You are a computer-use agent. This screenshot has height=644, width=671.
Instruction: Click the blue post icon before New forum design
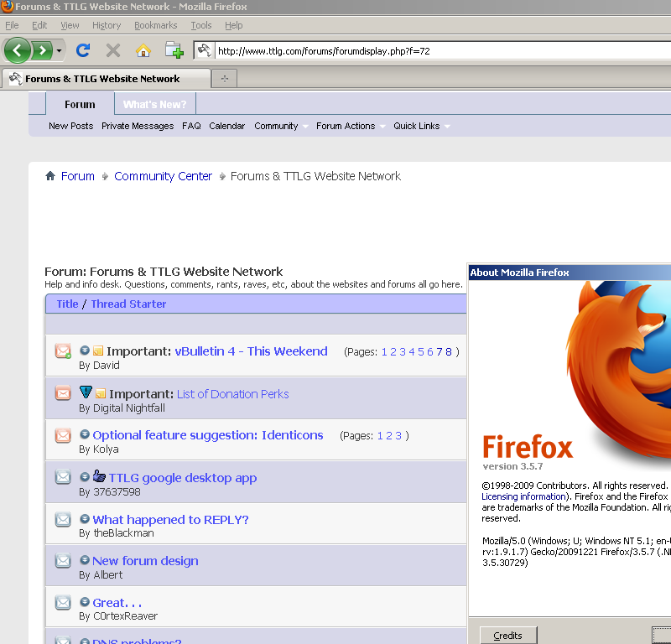[85, 559]
